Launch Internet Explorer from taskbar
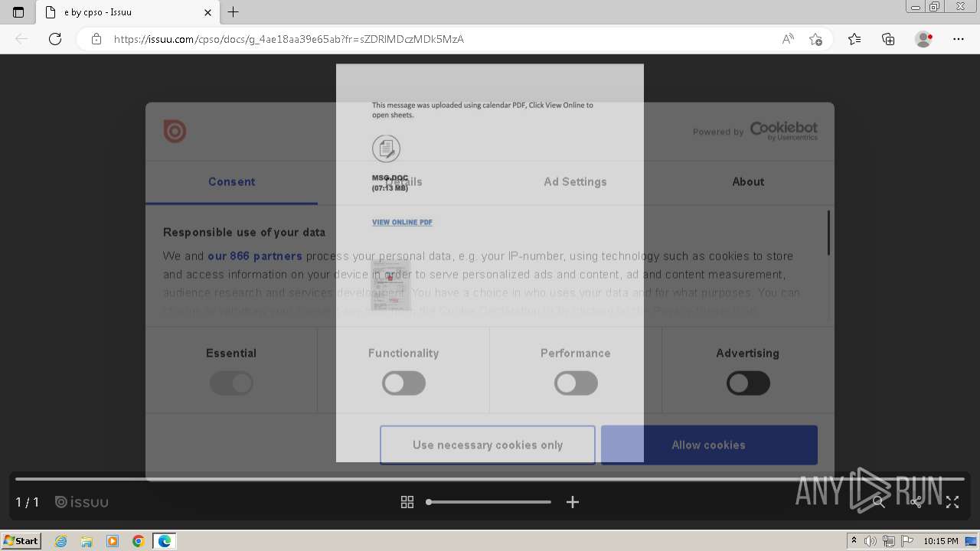The width and height of the screenshot is (980, 551). [x=61, y=541]
